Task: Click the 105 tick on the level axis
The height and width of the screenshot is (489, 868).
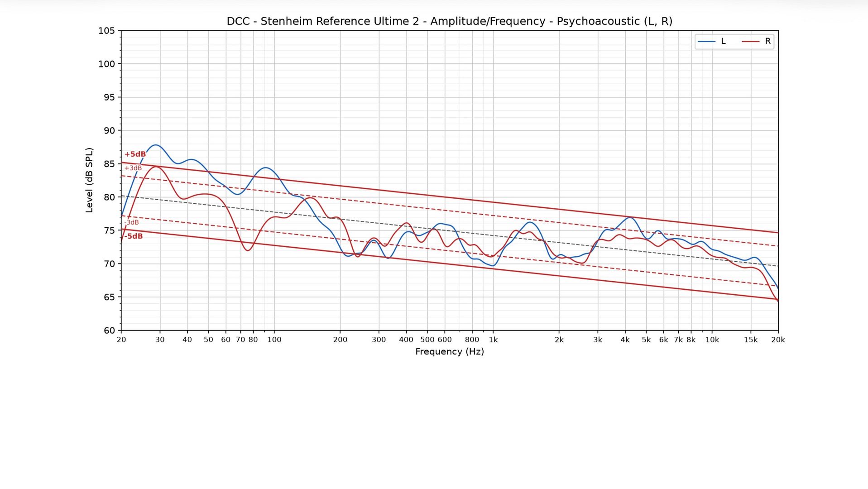Action: [x=107, y=31]
